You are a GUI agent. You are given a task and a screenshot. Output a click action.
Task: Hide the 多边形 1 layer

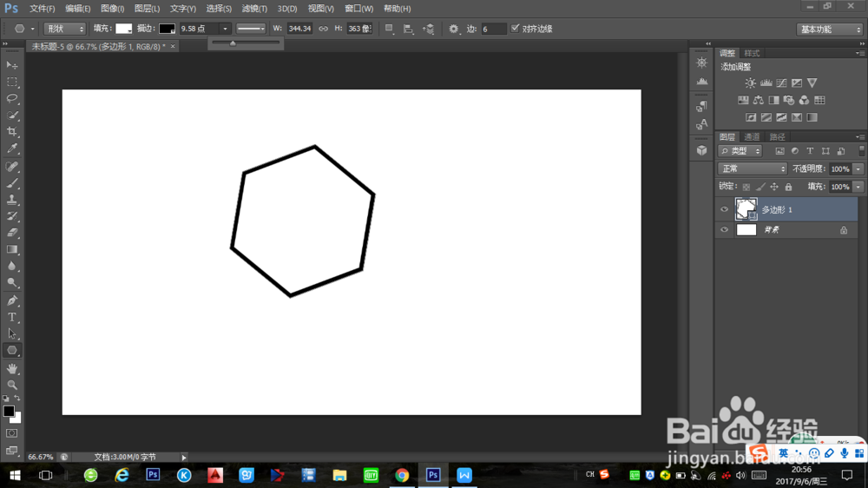point(725,209)
